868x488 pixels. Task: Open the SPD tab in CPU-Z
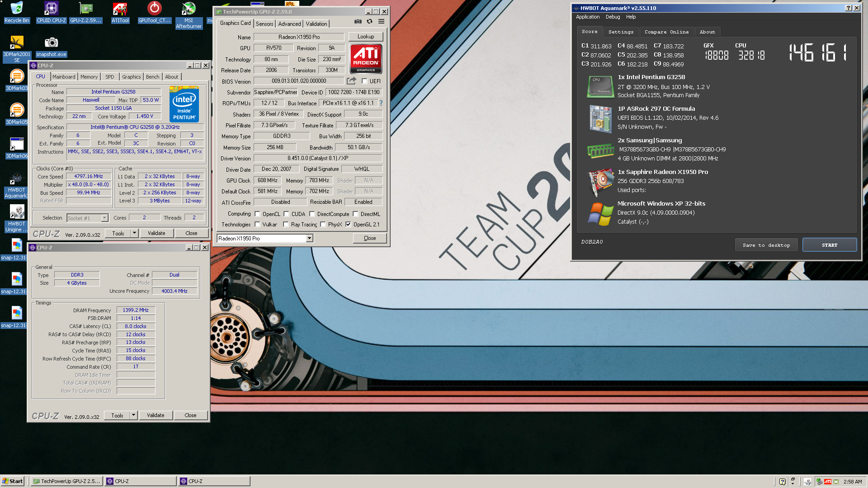click(x=110, y=77)
